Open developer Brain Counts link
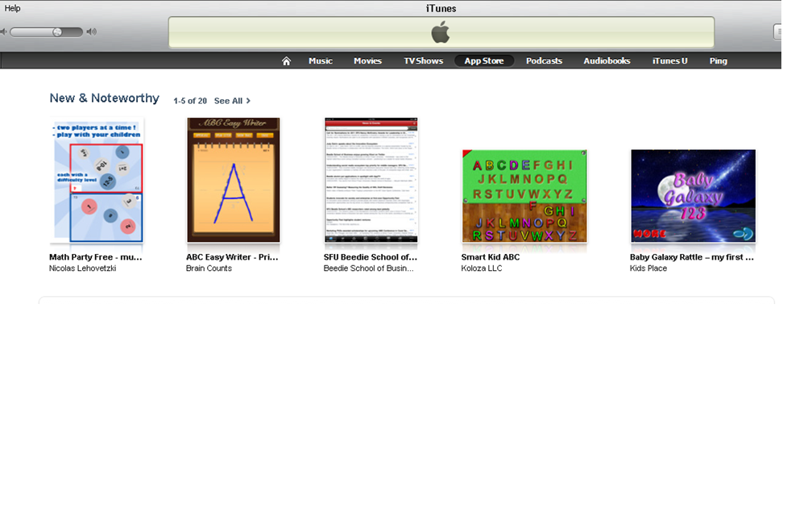Image resolution: width=812 pixels, height=508 pixels. point(209,269)
